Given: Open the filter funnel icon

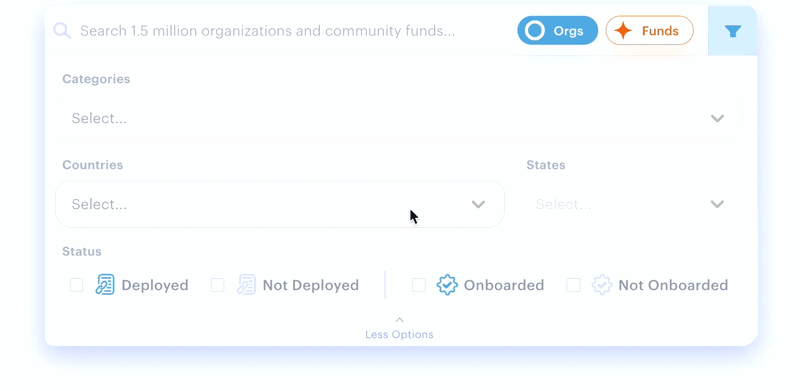Looking at the screenshot, I should (733, 31).
